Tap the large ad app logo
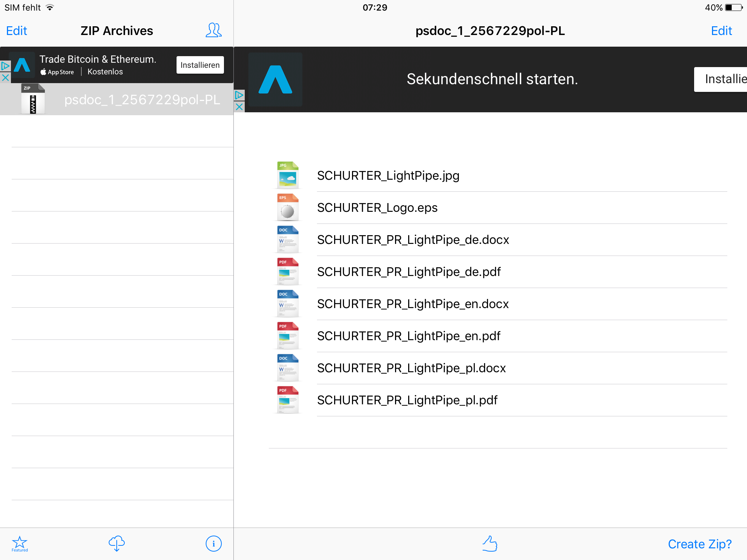747x560 pixels. pos(275,79)
